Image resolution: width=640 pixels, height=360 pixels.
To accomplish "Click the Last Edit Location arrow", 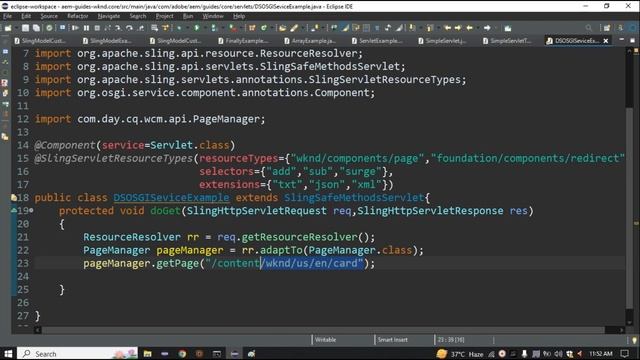I will [x=447, y=28].
